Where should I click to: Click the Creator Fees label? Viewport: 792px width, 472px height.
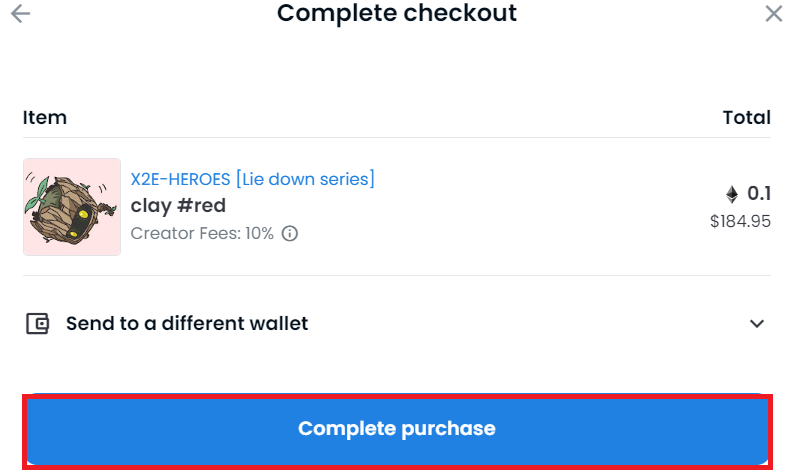(x=186, y=233)
